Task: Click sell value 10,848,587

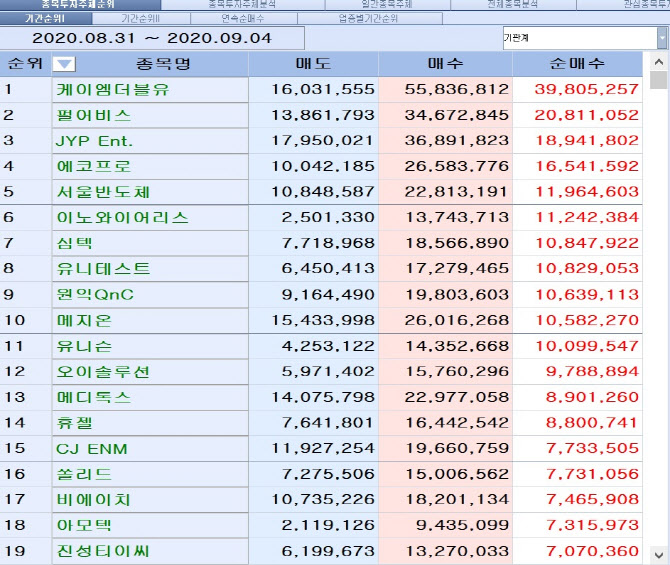Action: tap(323, 192)
